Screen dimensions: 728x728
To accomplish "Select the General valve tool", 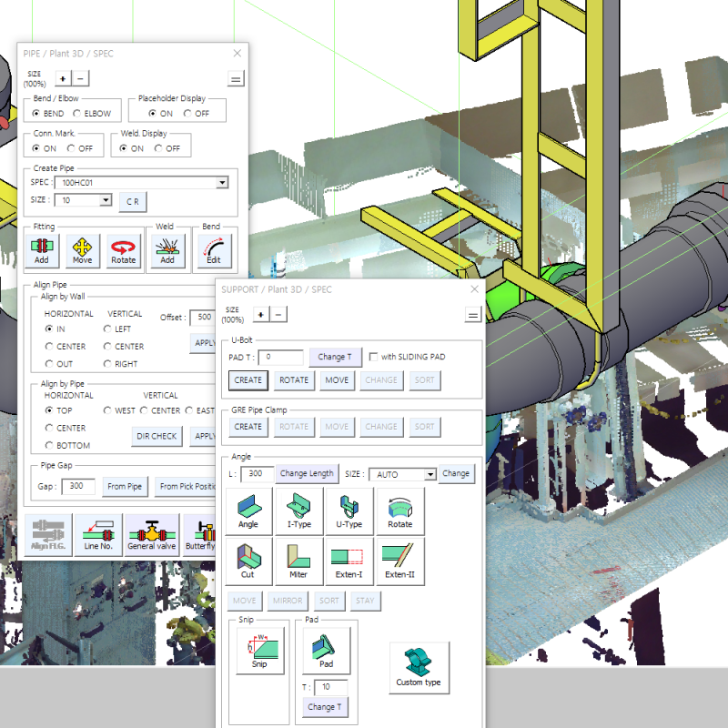I will point(151,534).
